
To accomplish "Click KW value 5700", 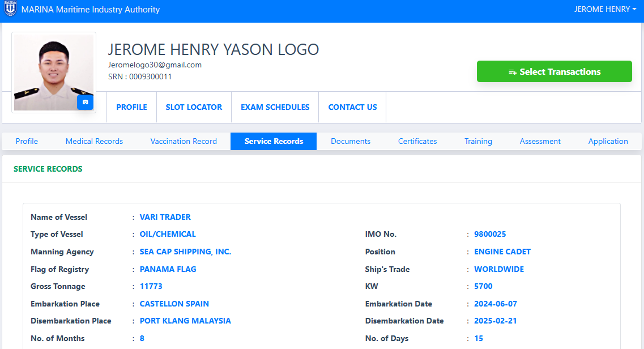I will (x=483, y=286).
